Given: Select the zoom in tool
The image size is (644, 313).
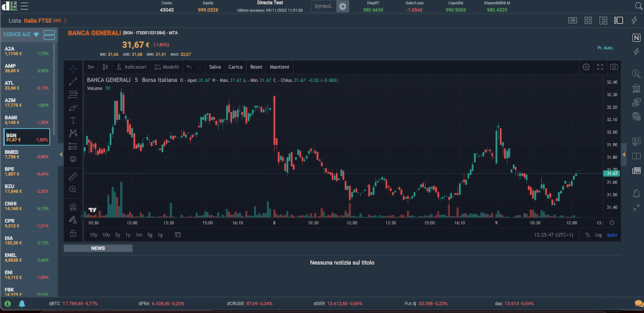Looking at the screenshot, I should [73, 189].
